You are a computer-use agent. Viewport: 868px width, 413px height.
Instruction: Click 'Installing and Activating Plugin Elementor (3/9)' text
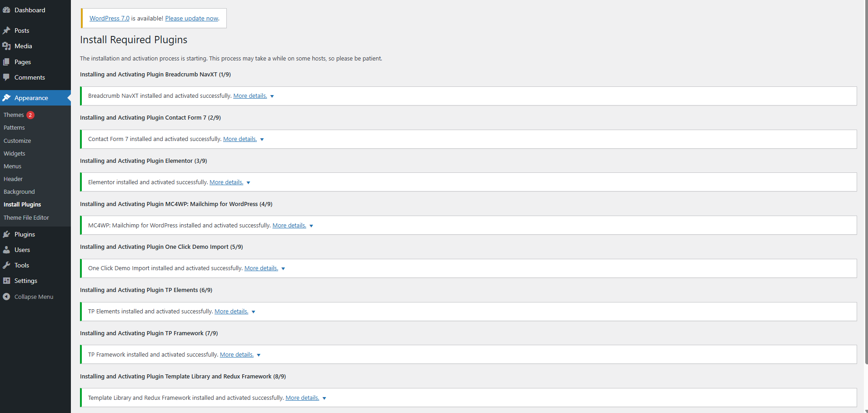click(144, 161)
